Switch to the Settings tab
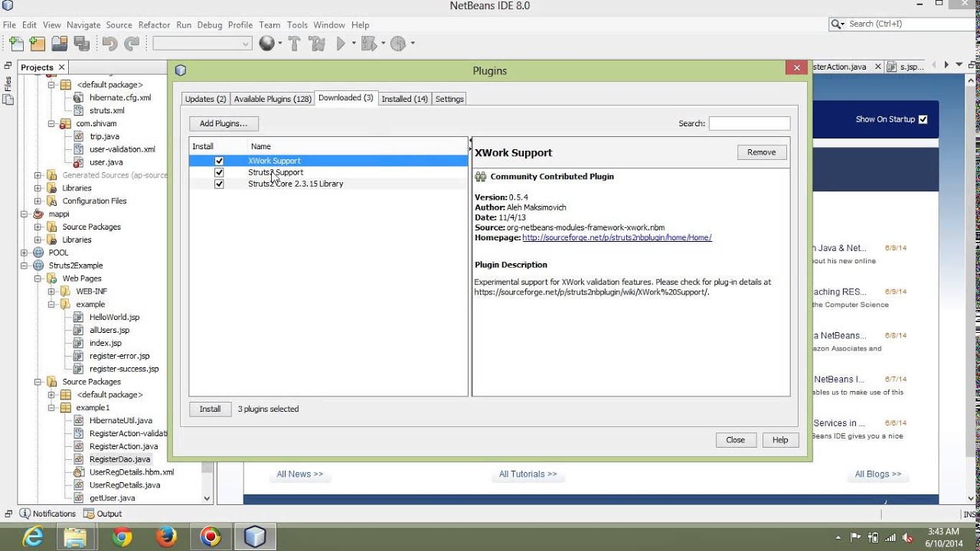Screen dimensions: 980x551 449,99
